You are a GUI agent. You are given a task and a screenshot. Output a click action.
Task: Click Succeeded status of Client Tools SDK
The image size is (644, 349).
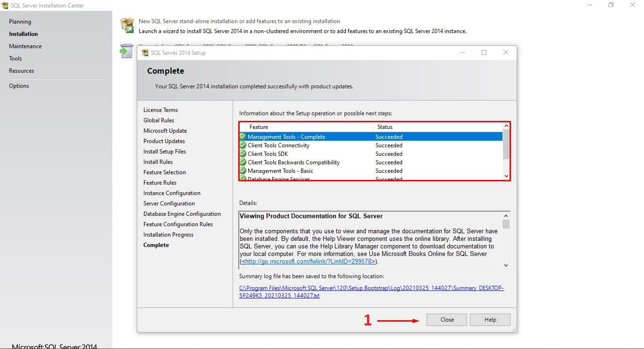pyautogui.click(x=389, y=154)
